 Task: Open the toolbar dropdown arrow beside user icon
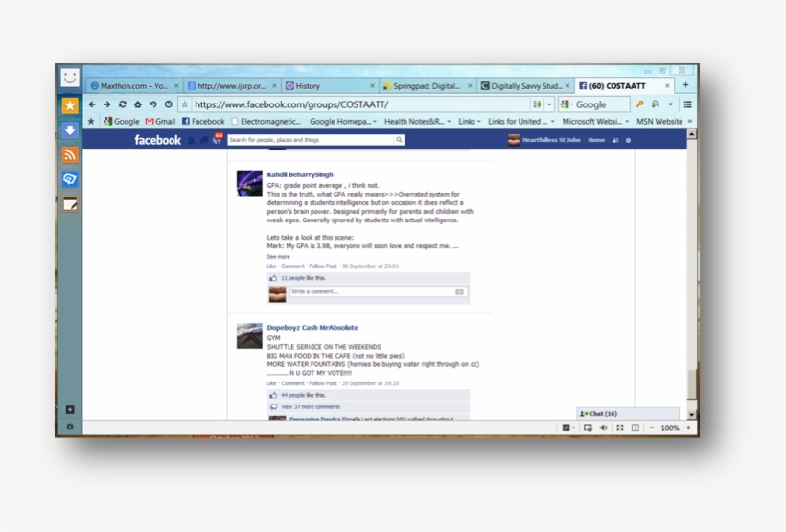[x=670, y=104]
